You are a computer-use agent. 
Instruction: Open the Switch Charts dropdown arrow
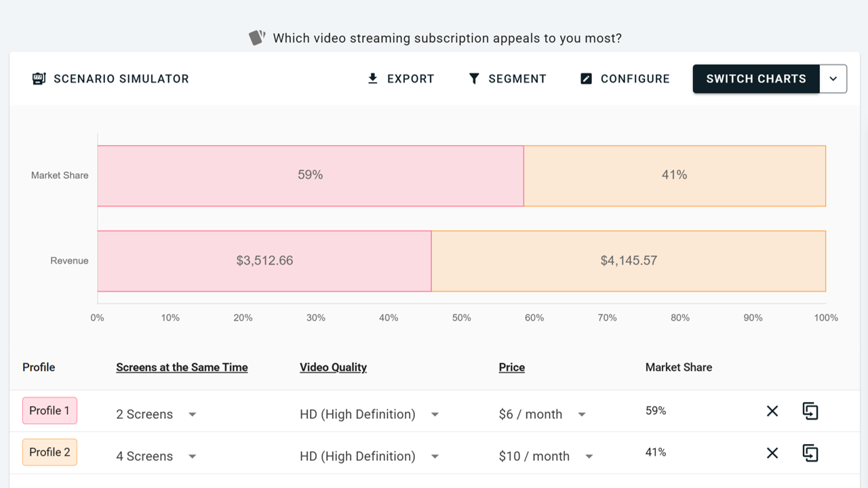pos(833,79)
